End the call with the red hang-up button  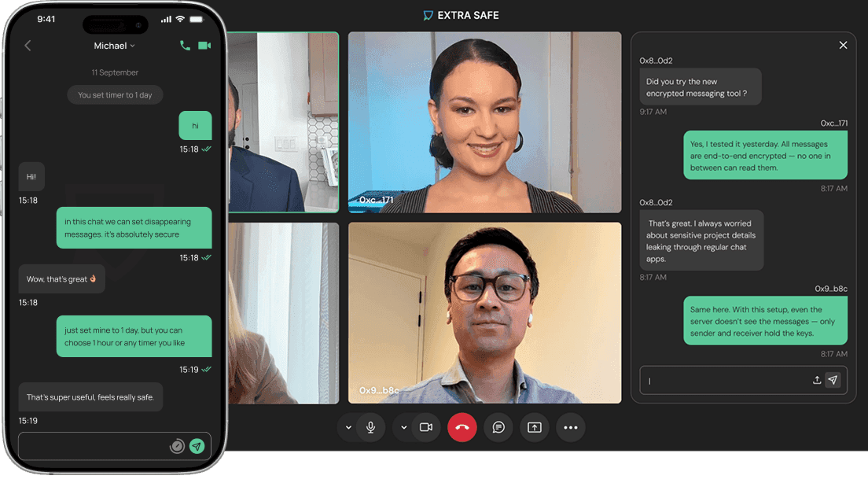[x=462, y=427]
